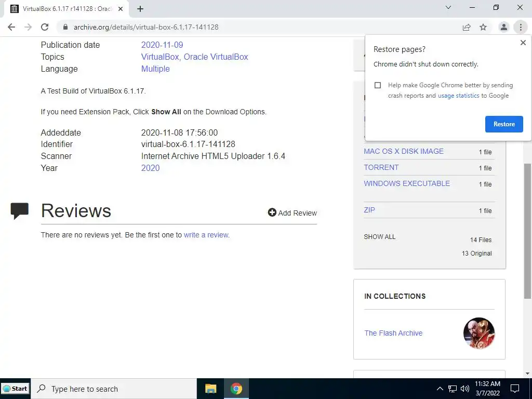Open the usage statistics link
Image resolution: width=532 pixels, height=399 pixels.
click(458, 96)
